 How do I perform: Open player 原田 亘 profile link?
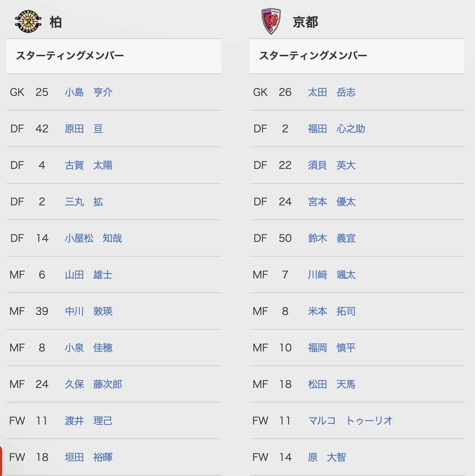click(84, 129)
